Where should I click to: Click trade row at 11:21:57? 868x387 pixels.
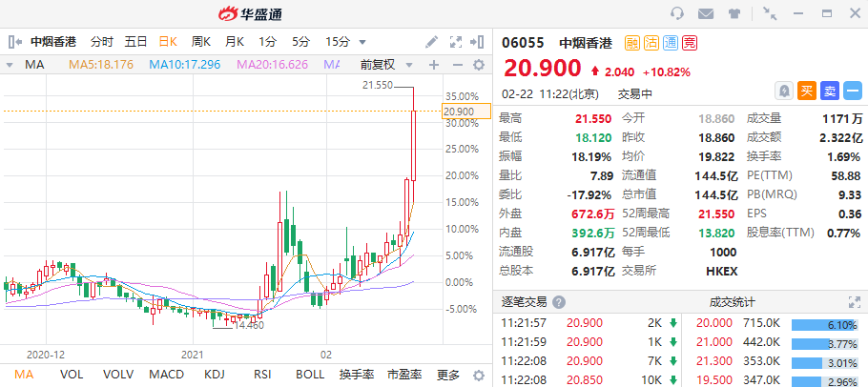589,323
